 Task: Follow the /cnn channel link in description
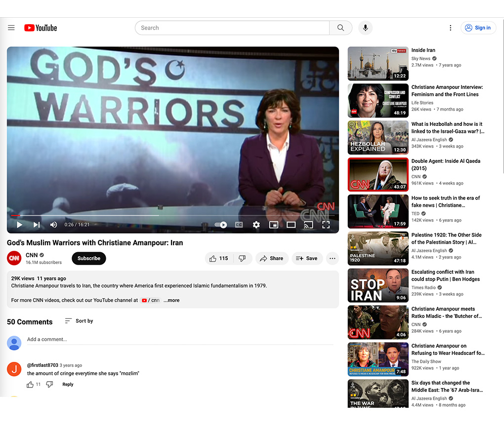pyautogui.click(x=151, y=300)
